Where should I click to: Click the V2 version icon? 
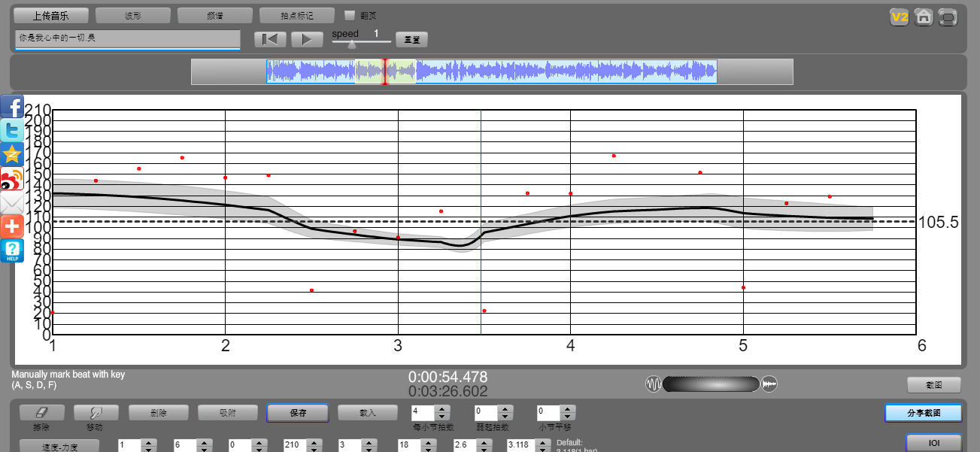tap(900, 17)
